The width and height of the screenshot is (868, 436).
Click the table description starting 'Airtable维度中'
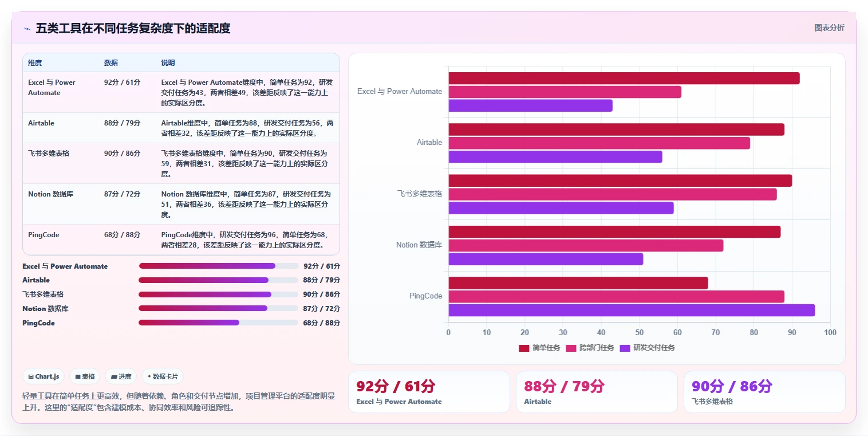(x=247, y=128)
